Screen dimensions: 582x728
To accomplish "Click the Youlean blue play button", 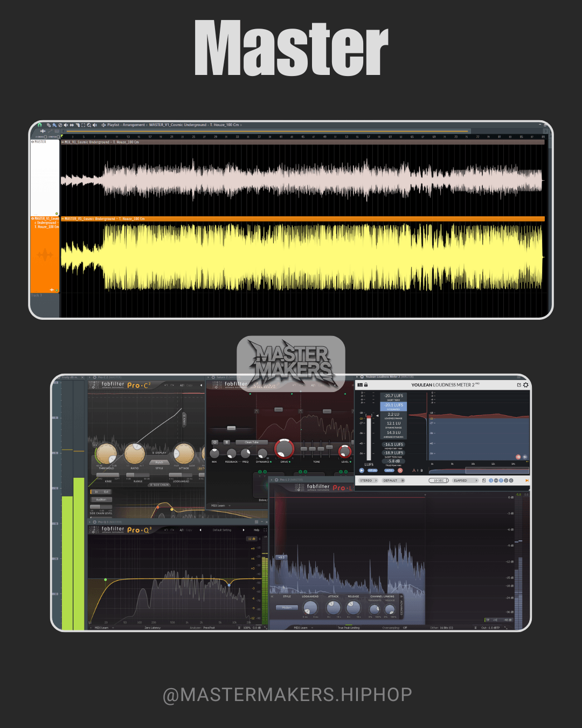I will [362, 470].
